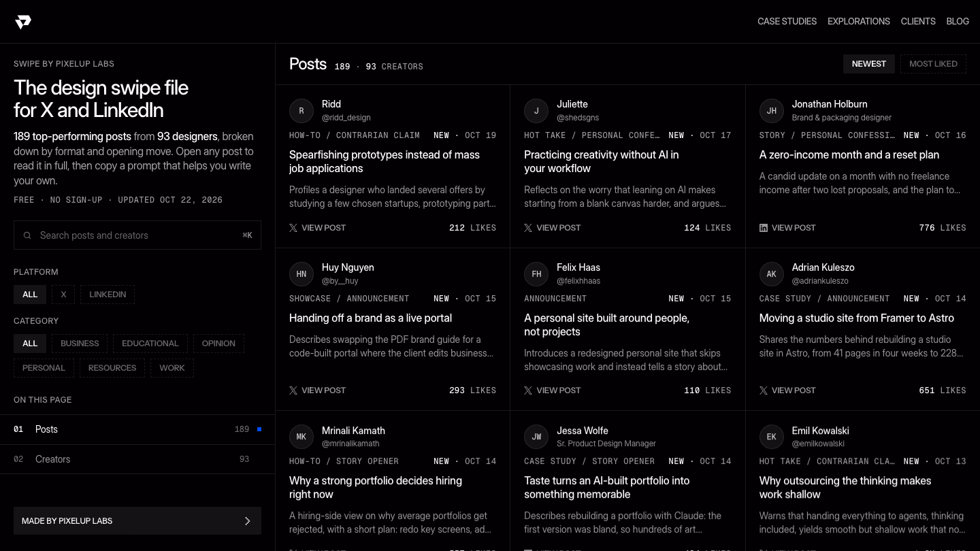Viewport: 980px width, 551px height.
Task: Open View Post on the zero-income month card
Action: coord(787,228)
